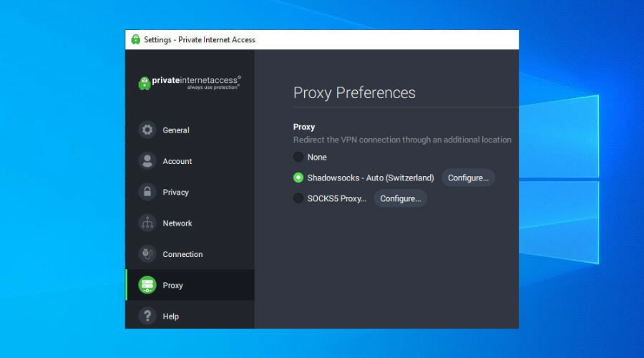This screenshot has width=644, height=358.
Task: Select the Proxy sidebar label
Action: coord(172,285)
